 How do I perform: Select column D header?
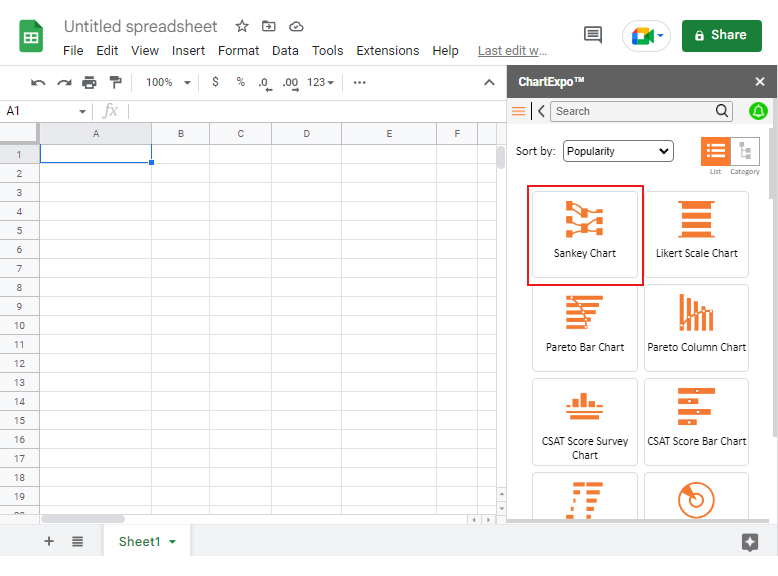(x=306, y=133)
